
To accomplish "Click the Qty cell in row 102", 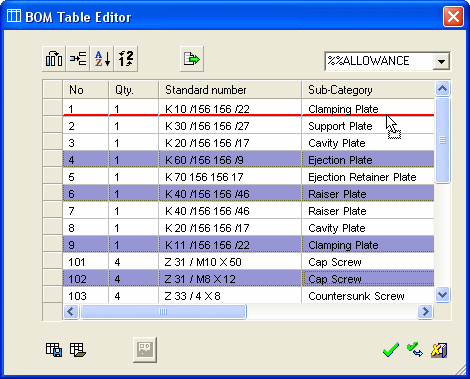I will (x=134, y=279).
